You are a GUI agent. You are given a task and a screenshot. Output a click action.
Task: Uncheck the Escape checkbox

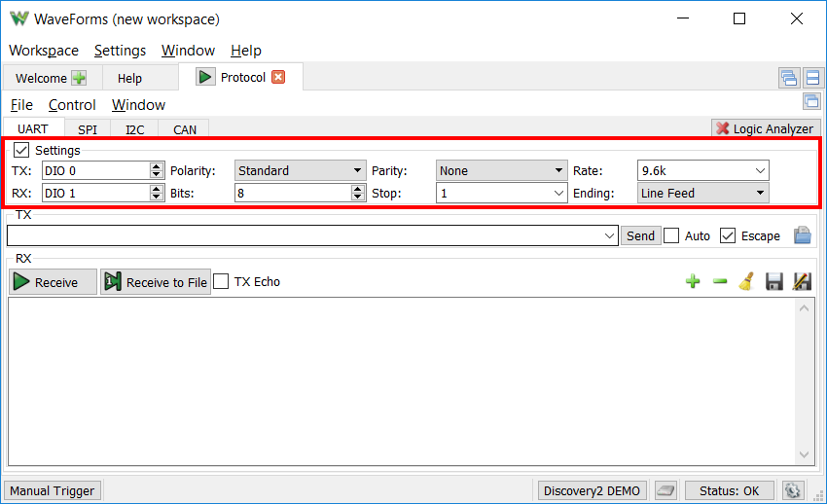(x=728, y=235)
